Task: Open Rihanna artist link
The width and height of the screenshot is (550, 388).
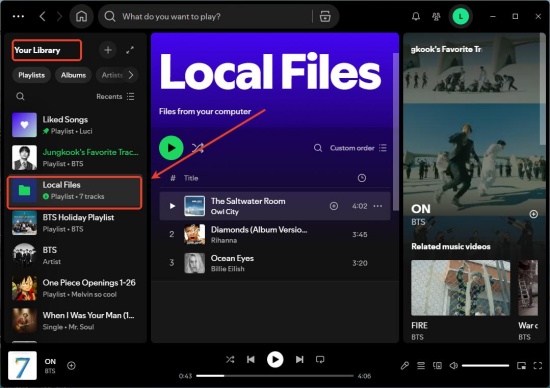Action: coord(224,240)
